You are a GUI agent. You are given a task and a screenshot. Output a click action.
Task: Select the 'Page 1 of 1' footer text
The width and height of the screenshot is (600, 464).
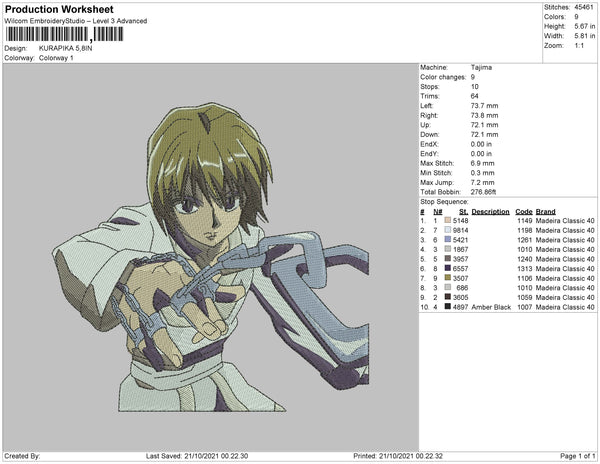(578, 456)
